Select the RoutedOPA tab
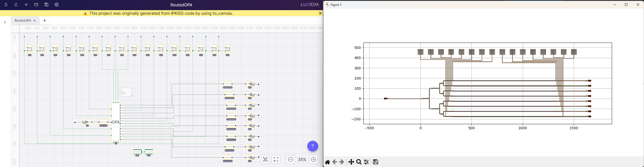Screen dimensions: 644x167 [x=23, y=21]
